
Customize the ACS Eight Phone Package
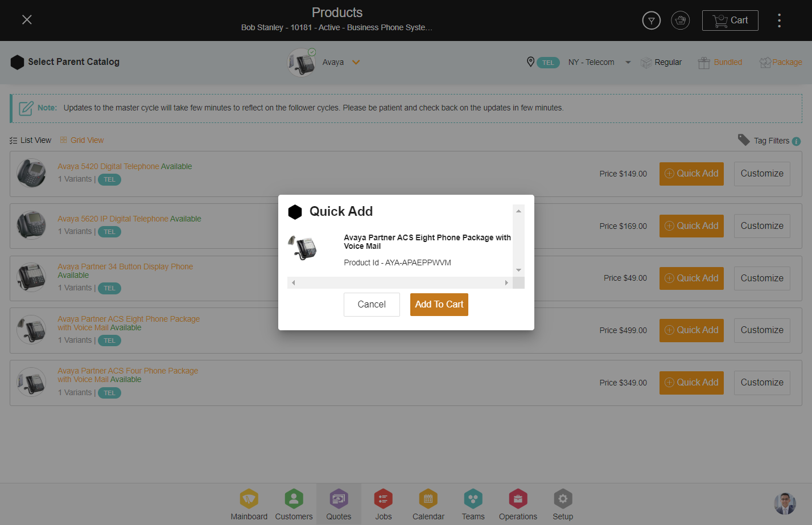click(762, 330)
